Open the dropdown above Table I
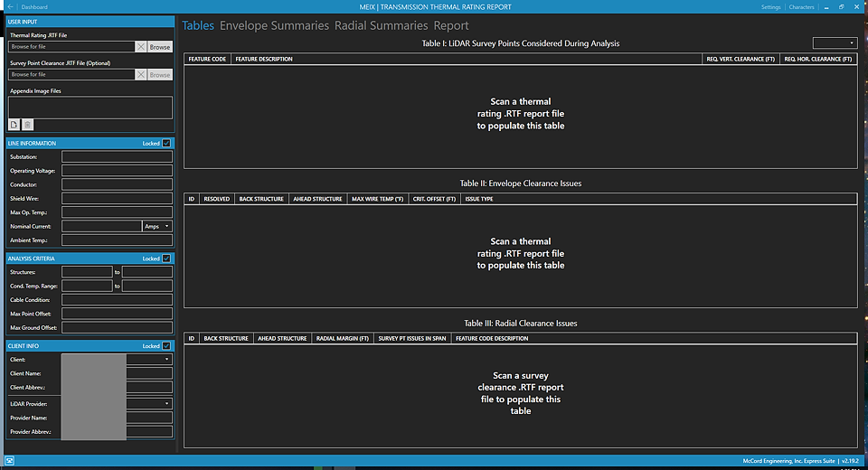The image size is (868, 470). click(x=835, y=42)
